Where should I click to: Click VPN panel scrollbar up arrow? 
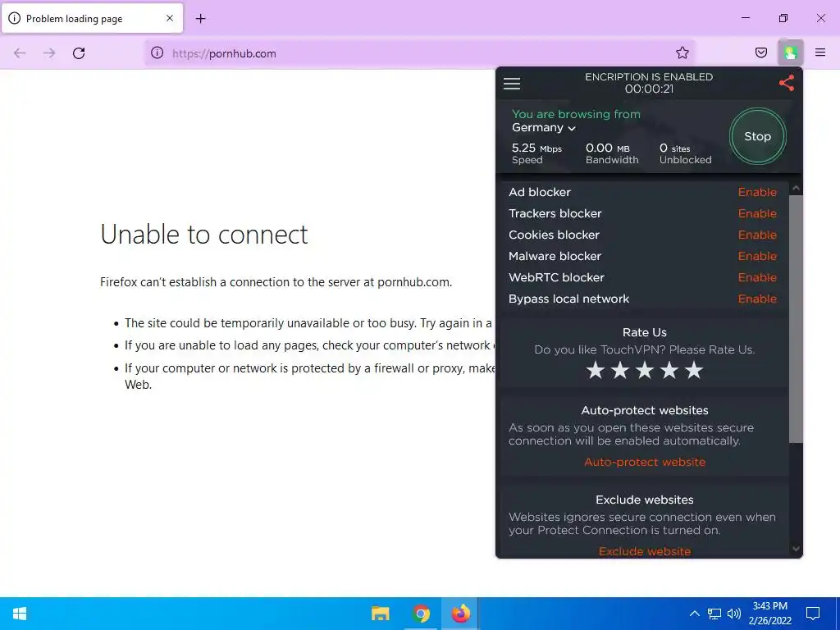(796, 188)
